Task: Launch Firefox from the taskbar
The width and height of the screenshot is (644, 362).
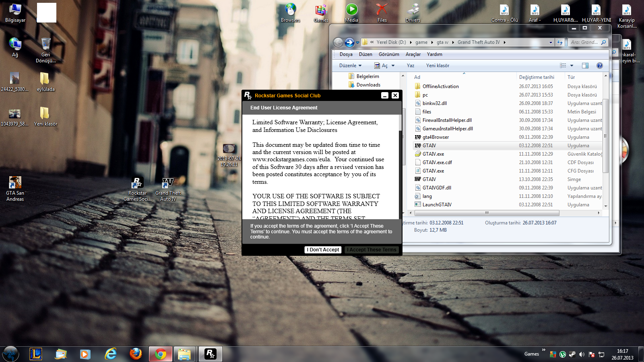Action: coord(136,354)
